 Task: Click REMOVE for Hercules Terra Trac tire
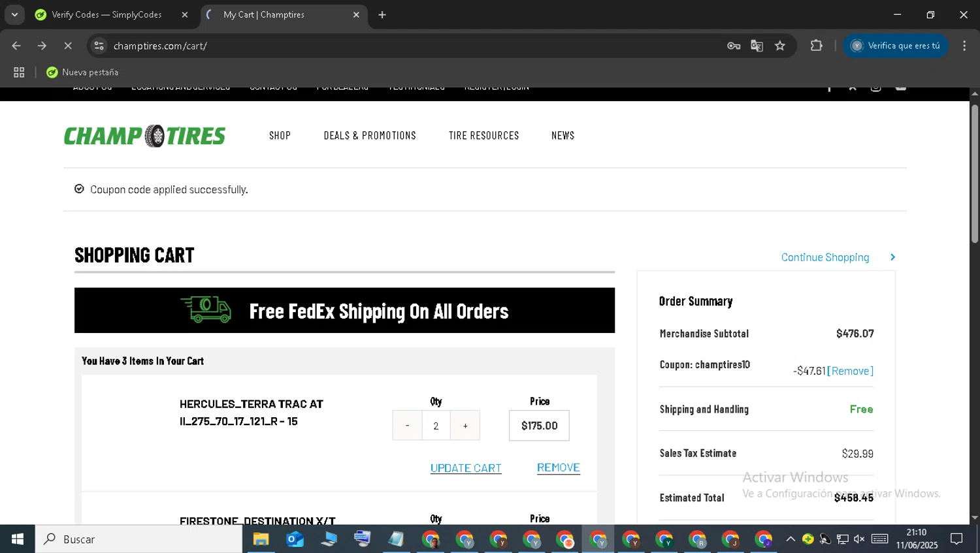click(x=559, y=467)
